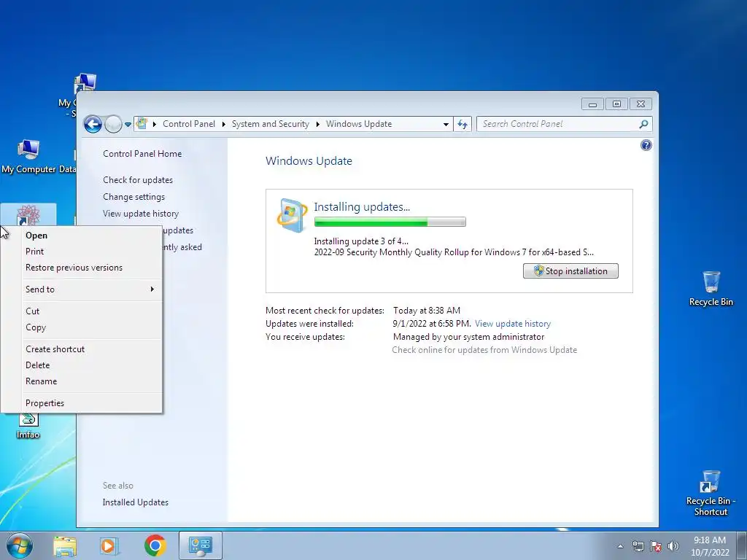Select the highlighted desktop shortcut icon

pos(28,215)
